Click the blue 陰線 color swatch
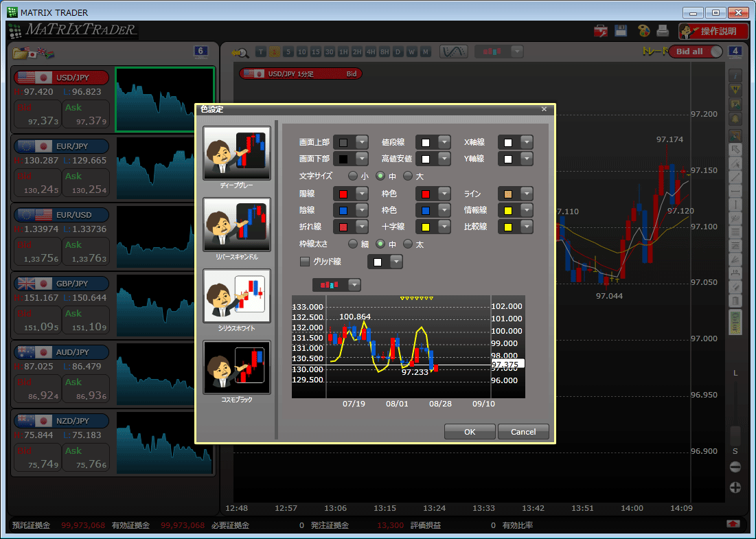The height and width of the screenshot is (539, 756). (x=343, y=210)
